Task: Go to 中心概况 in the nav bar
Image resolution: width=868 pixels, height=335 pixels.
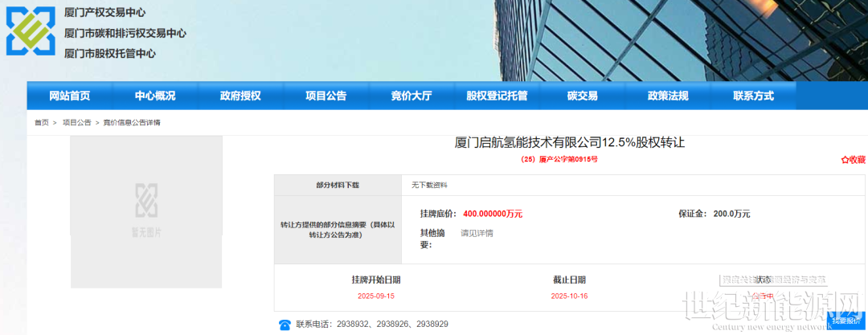Action: [155, 96]
